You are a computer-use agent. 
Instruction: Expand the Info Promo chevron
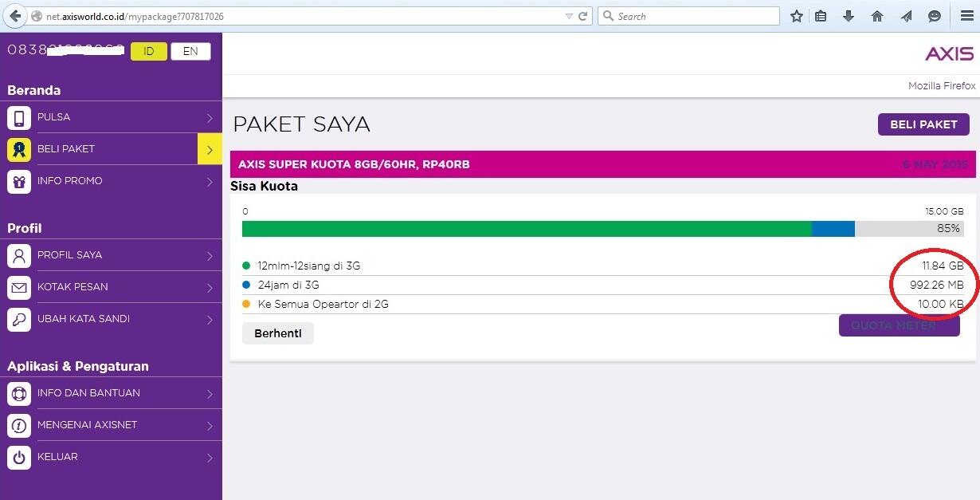210,182
